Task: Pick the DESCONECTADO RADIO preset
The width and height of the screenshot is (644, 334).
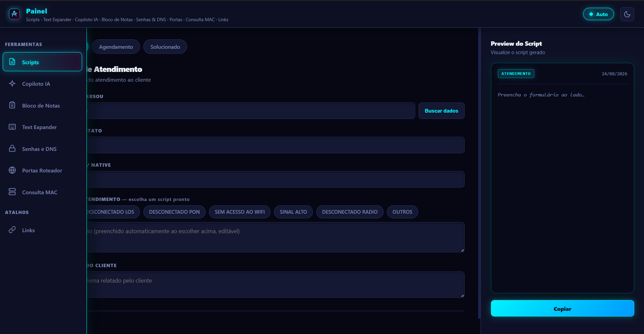Action: 350,212
